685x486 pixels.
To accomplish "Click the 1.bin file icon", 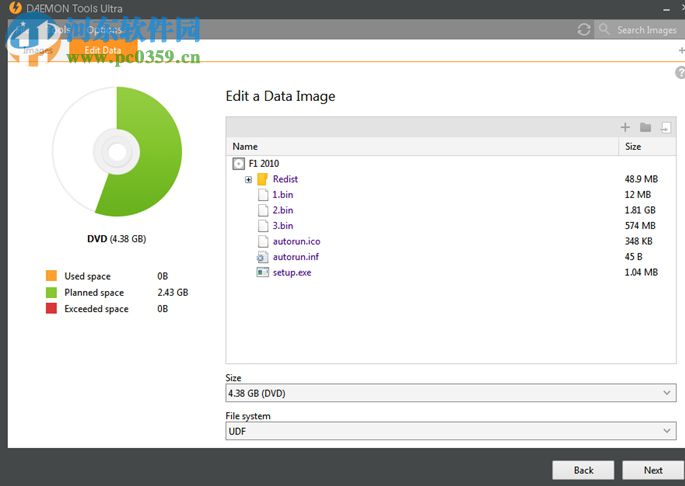I will coord(263,195).
